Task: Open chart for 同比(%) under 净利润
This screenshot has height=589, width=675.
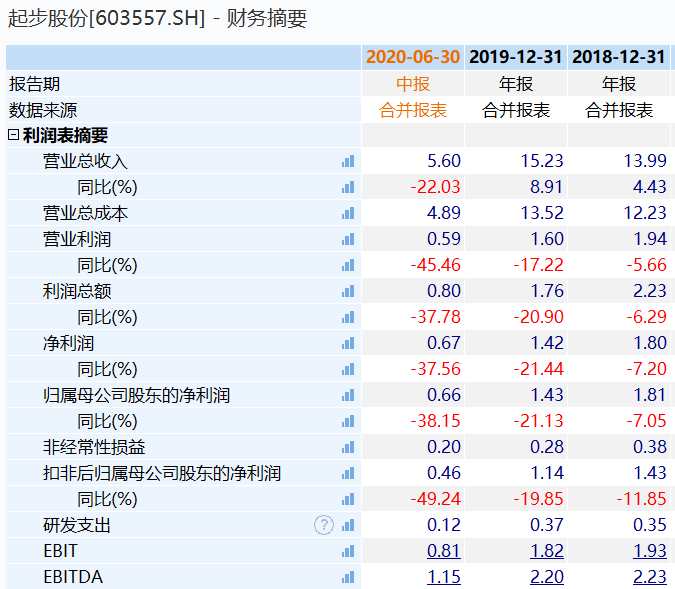Action: point(348,369)
